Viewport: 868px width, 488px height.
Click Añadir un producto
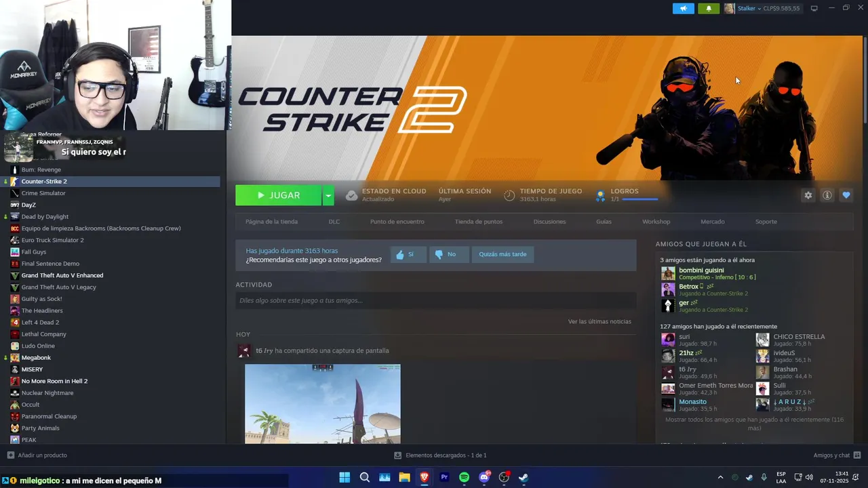pos(37,455)
